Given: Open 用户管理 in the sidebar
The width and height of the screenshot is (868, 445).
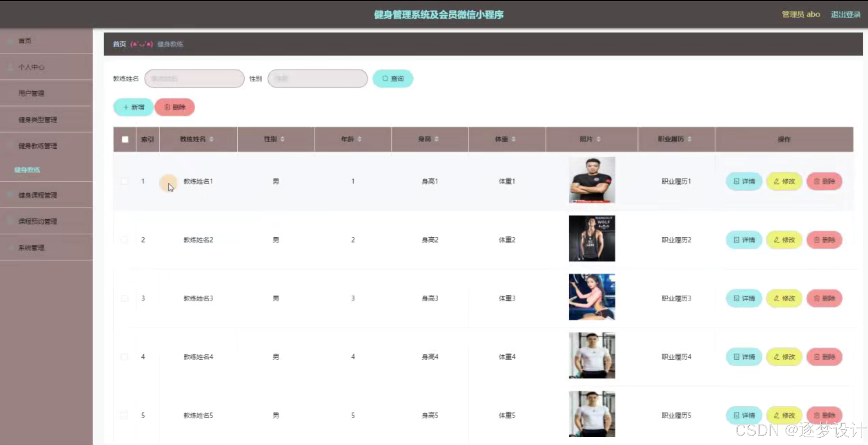Looking at the screenshot, I should point(31,93).
